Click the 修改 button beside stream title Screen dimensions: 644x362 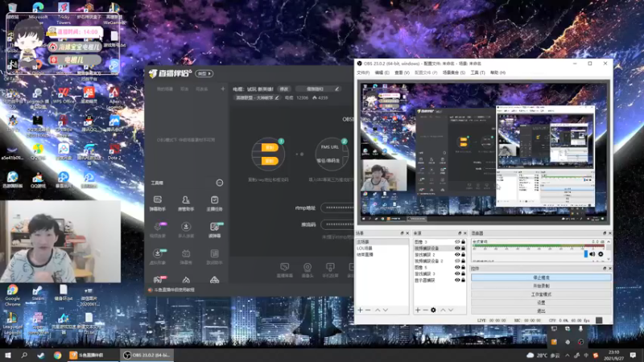[x=284, y=89]
